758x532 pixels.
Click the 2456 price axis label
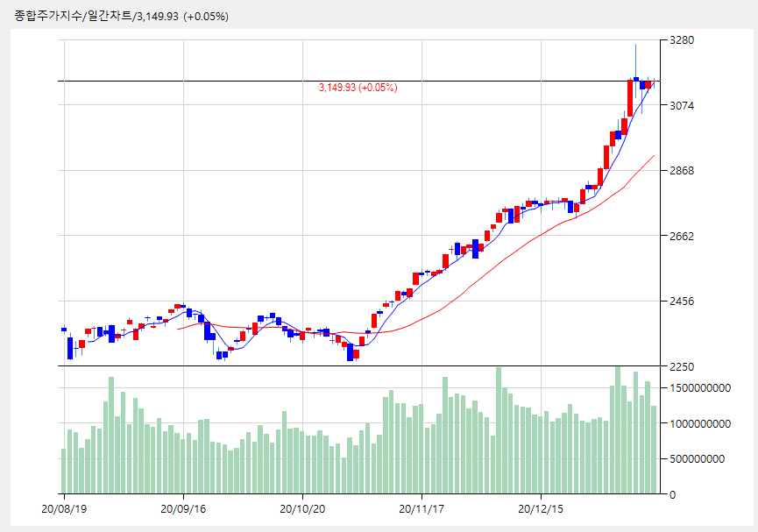tap(682, 301)
